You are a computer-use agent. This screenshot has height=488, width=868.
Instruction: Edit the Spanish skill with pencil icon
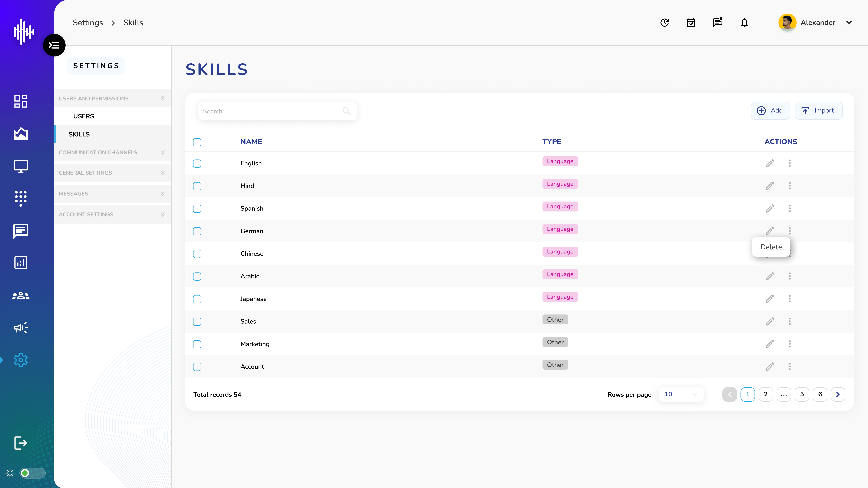(x=770, y=208)
